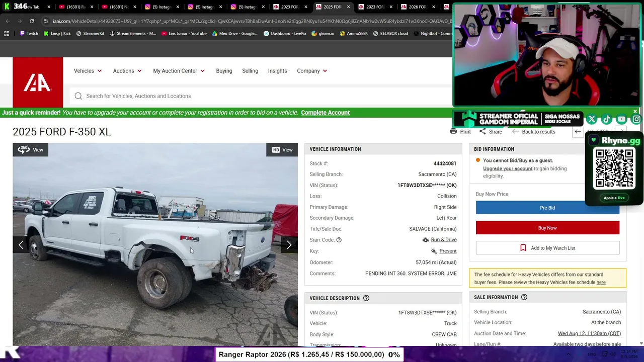Click Back to results link
Image resolution: width=644 pixels, height=362 pixels.
tap(538, 132)
